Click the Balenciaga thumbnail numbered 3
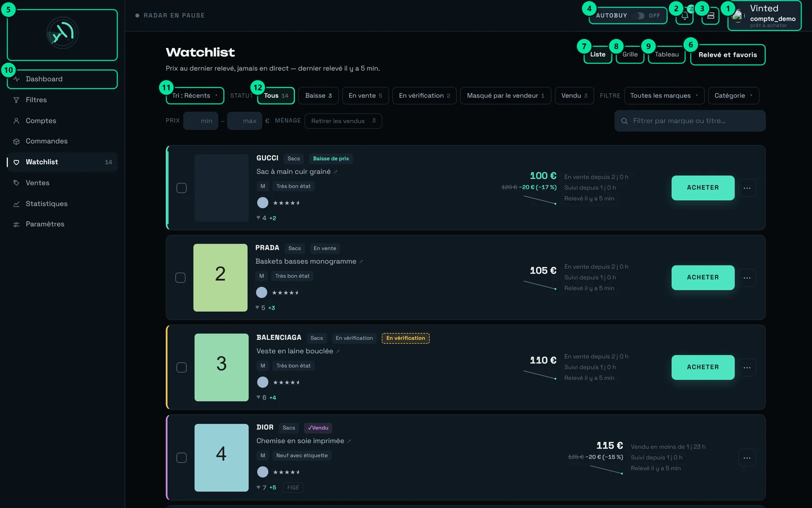Viewport: 812px width, 508px height. click(221, 368)
